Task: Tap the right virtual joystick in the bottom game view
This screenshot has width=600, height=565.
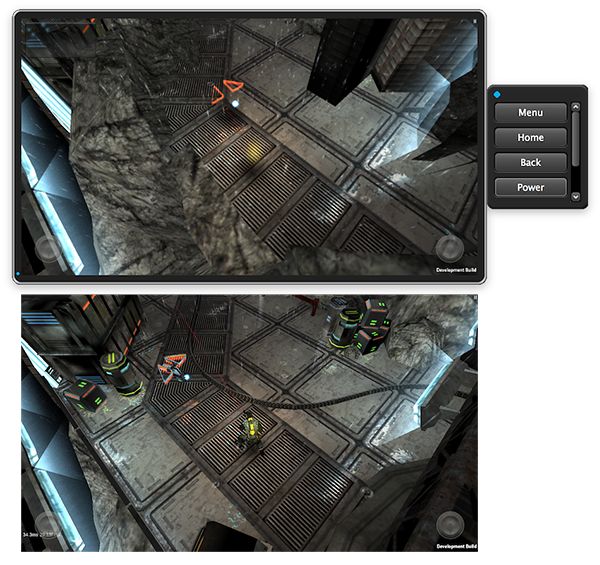Action: coord(450,525)
